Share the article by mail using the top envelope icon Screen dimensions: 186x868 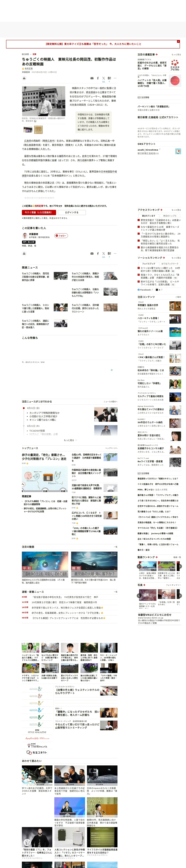pyautogui.click(x=92, y=78)
